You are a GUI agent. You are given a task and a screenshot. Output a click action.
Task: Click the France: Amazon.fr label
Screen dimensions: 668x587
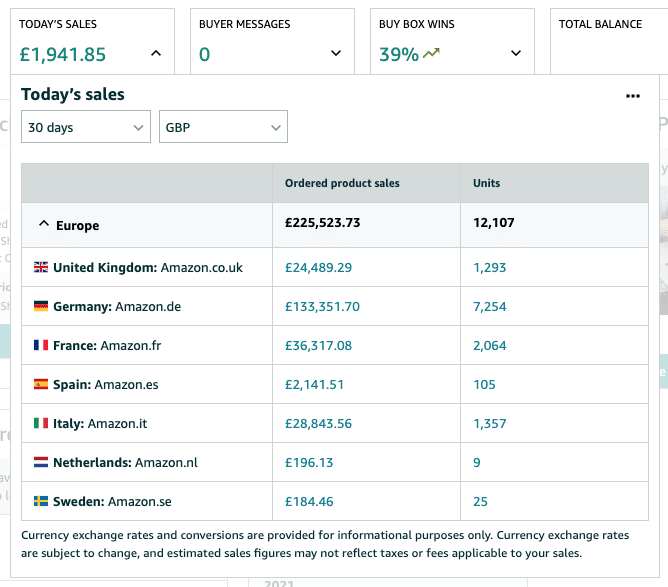click(107, 345)
